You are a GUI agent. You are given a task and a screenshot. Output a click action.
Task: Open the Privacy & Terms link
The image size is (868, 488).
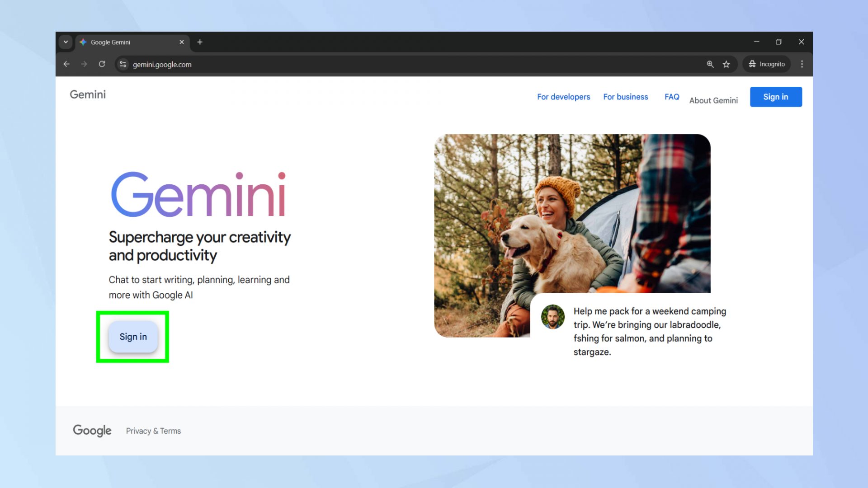tap(153, 431)
